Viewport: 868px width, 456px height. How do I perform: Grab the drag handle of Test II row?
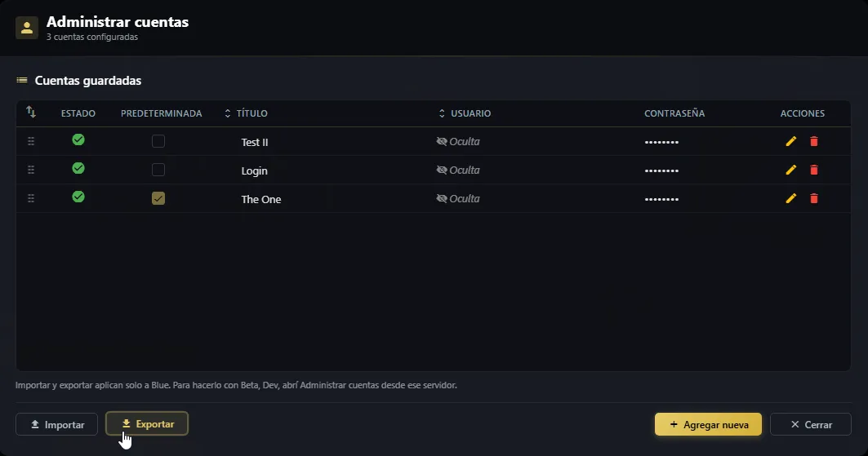pyautogui.click(x=31, y=141)
